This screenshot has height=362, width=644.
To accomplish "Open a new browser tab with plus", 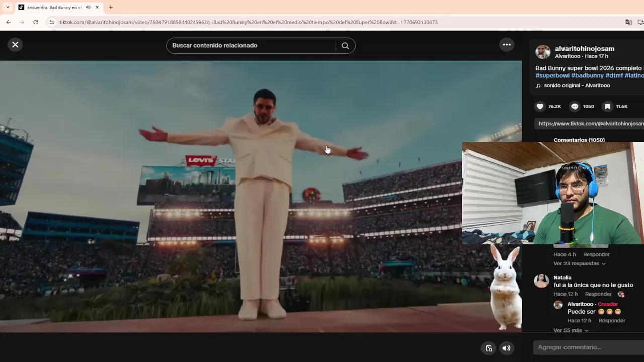I will tap(111, 7).
